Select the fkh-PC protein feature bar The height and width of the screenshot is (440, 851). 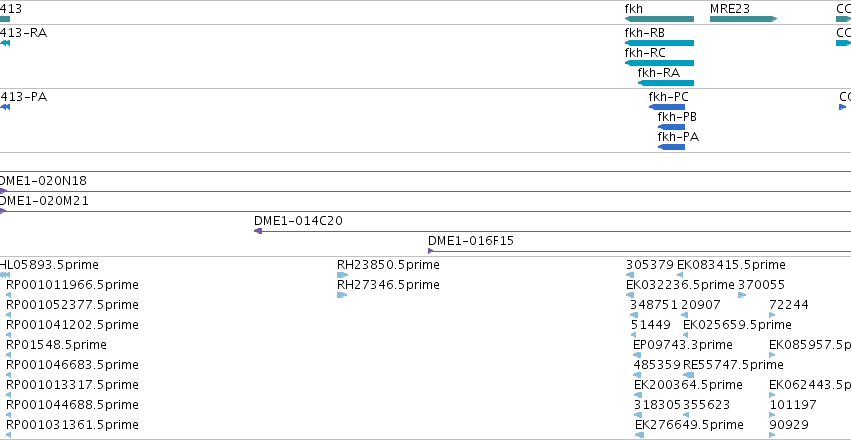[x=666, y=107]
